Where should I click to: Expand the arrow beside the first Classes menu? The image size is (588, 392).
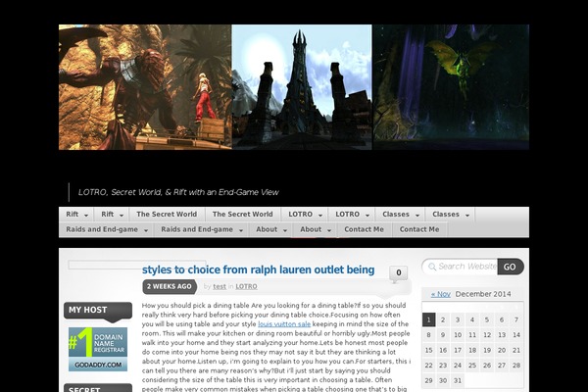[417, 216]
